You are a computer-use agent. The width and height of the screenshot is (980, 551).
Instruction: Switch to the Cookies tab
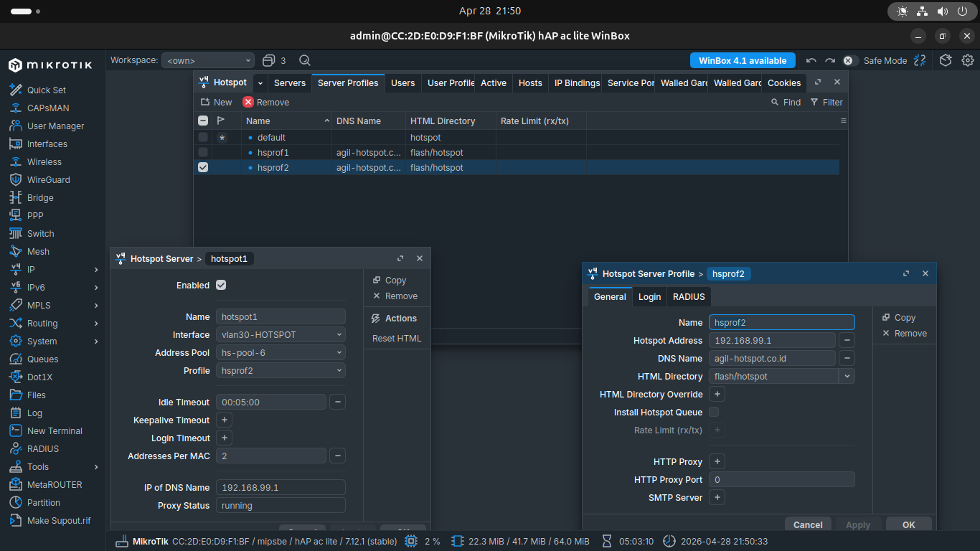click(784, 83)
